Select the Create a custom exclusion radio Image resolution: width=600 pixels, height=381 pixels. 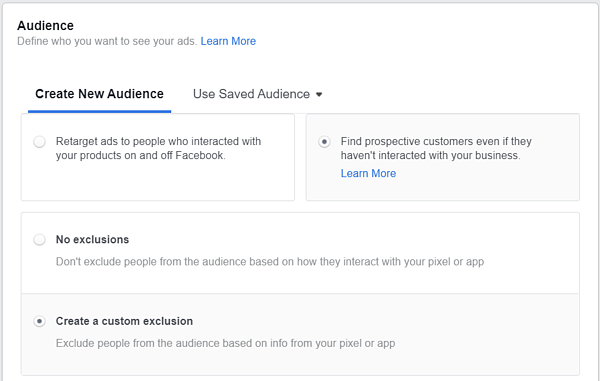coord(39,321)
